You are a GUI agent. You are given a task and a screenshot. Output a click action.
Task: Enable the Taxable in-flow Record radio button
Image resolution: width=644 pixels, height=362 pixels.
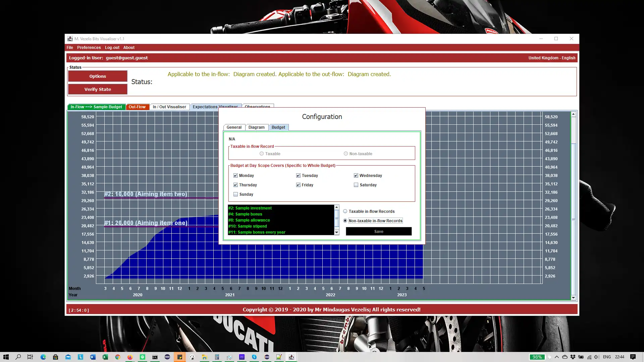tap(261, 154)
